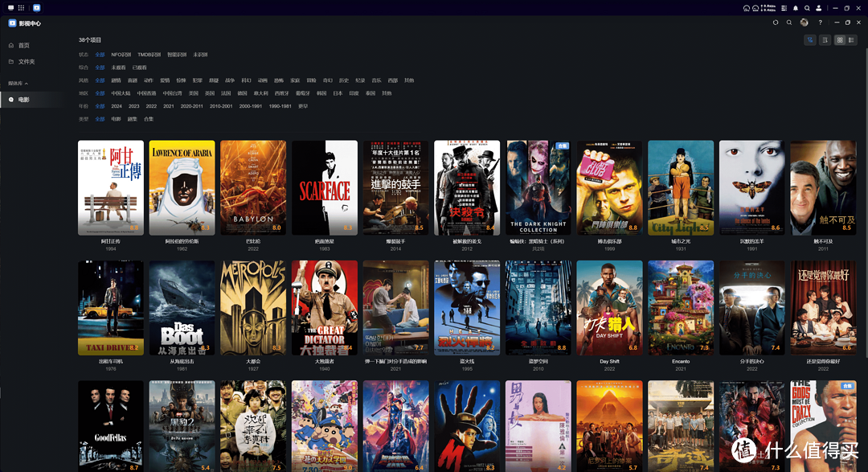
Task: Show only 未观看 movies
Action: point(118,68)
